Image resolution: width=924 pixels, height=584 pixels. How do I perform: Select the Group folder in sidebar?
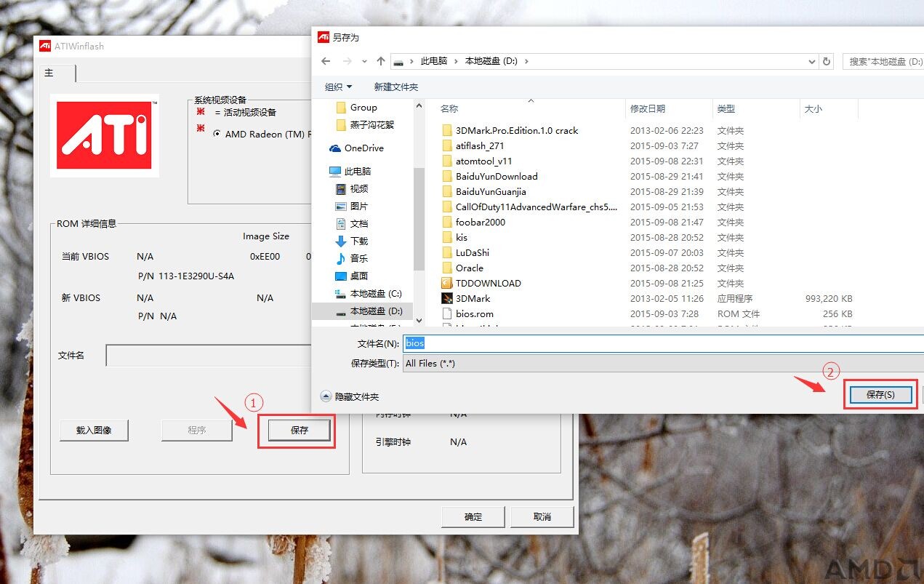click(x=356, y=108)
